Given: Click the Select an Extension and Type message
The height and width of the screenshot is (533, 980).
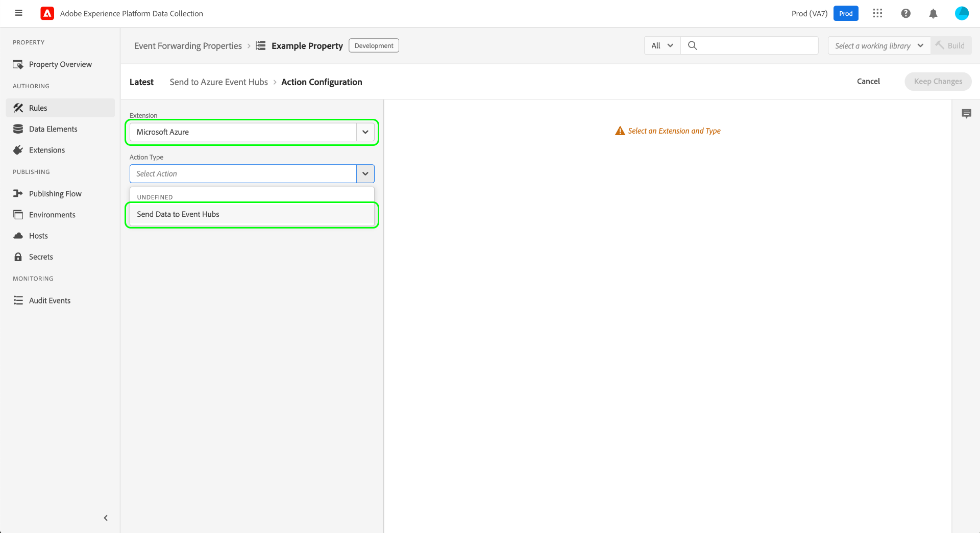Looking at the screenshot, I should click(674, 131).
